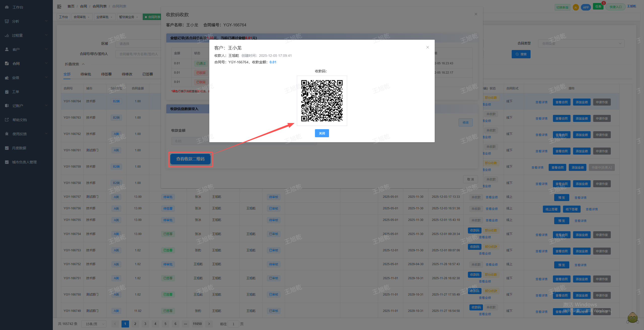The height and width of the screenshot is (330, 644).
Task: Close the 业绩审批 tab via its x
Action: pos(111,17)
